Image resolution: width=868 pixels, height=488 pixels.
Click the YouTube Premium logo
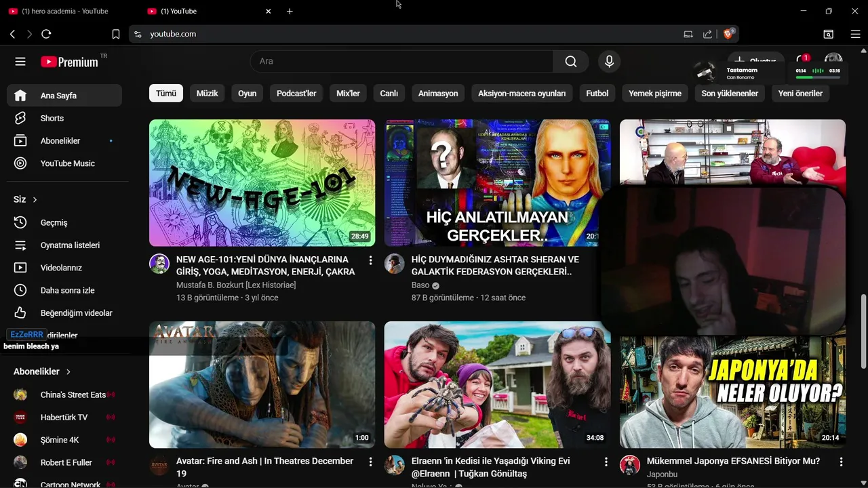pyautogui.click(x=69, y=62)
